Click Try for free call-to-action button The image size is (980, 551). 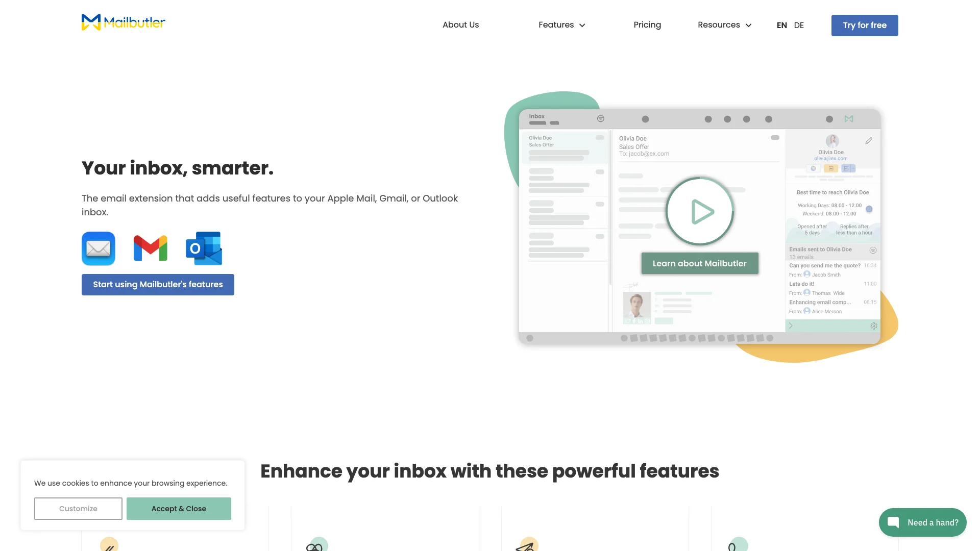865,25
